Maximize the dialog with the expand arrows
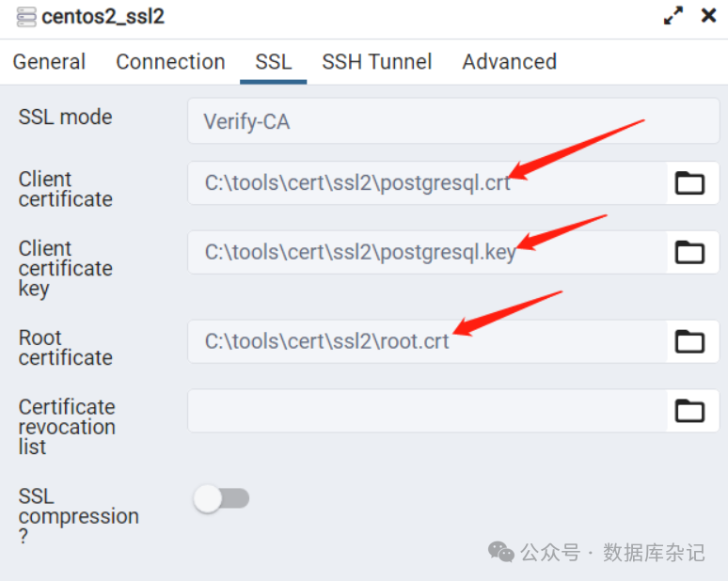 point(673,16)
